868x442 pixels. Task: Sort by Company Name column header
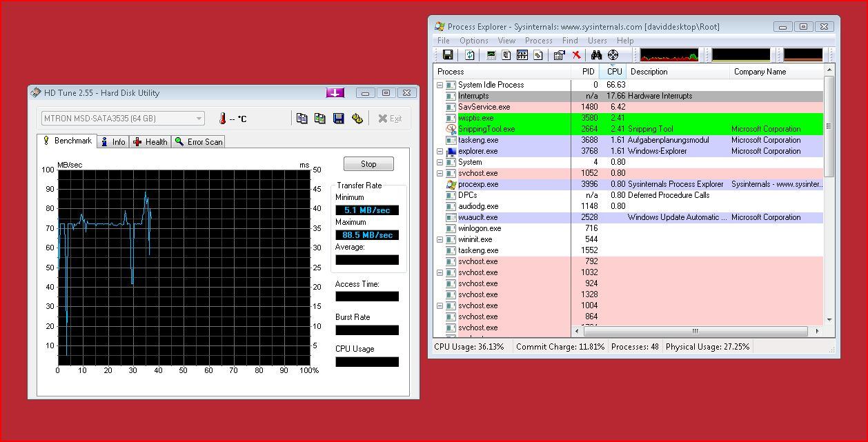(777, 72)
